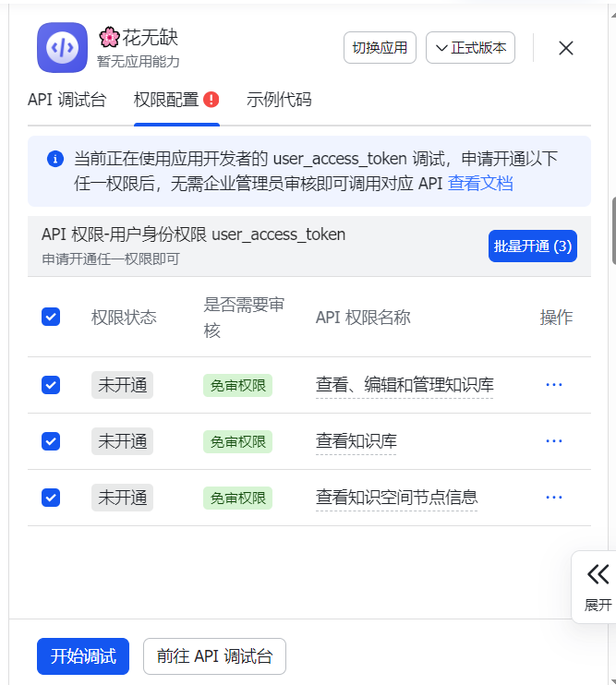Open more actions for 查看知识空间节点信息
Image resolution: width=616 pixels, height=685 pixels.
point(553,498)
